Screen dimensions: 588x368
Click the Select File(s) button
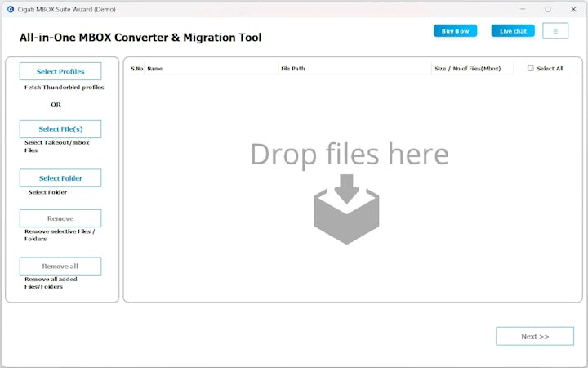click(60, 129)
